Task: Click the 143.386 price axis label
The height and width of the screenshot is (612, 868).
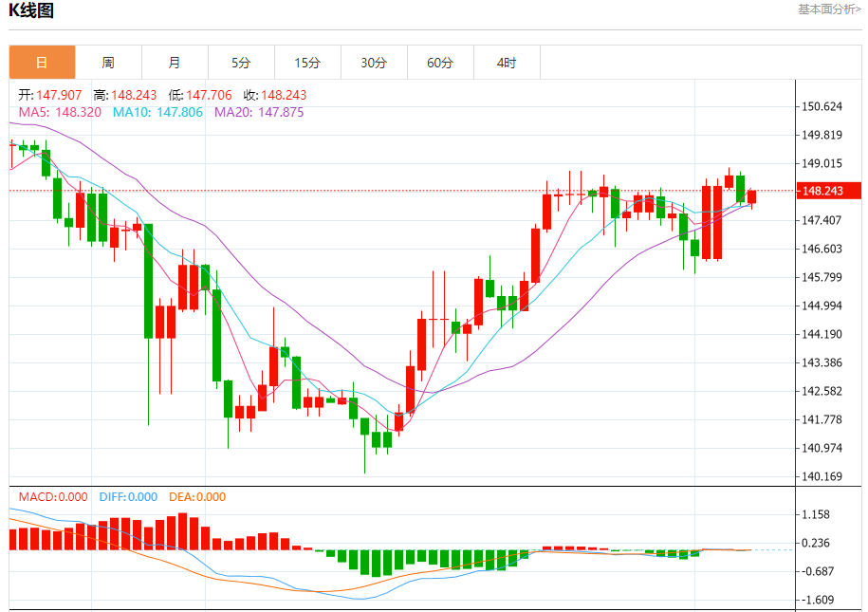Action: coord(822,362)
